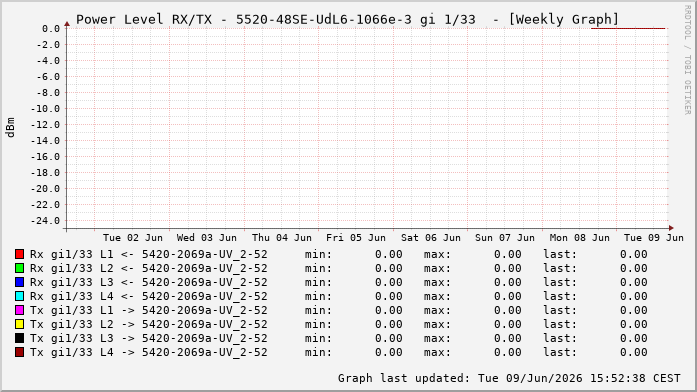Click the Sat 06 Jun date label

430,238
